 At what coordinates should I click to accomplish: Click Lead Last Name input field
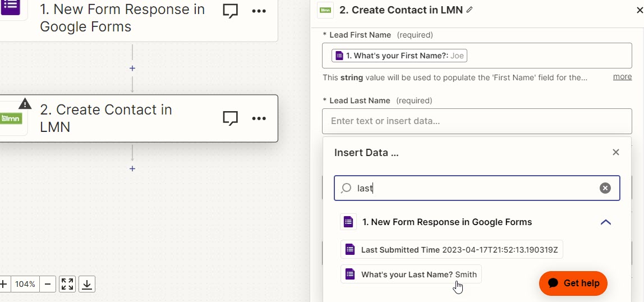[x=477, y=121]
